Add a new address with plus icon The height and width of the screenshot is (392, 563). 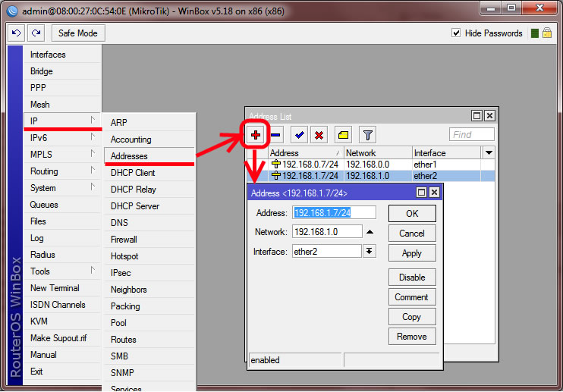click(x=255, y=135)
